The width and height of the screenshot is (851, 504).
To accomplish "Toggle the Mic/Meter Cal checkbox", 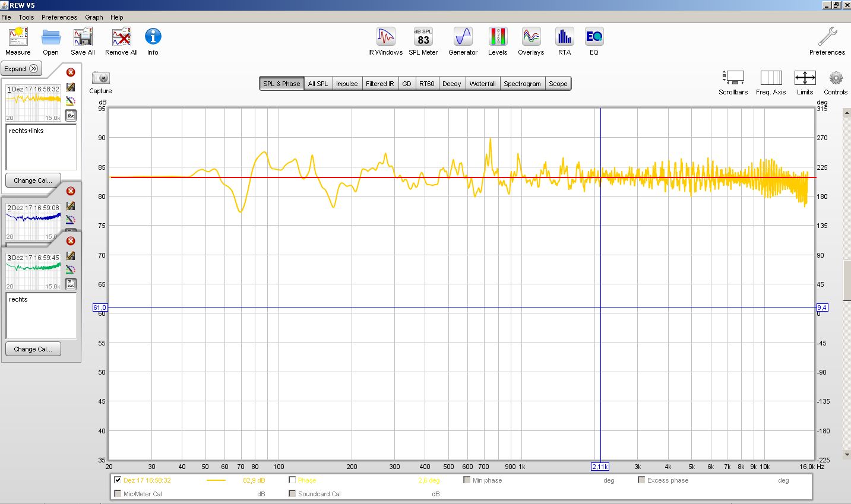I will click(118, 494).
